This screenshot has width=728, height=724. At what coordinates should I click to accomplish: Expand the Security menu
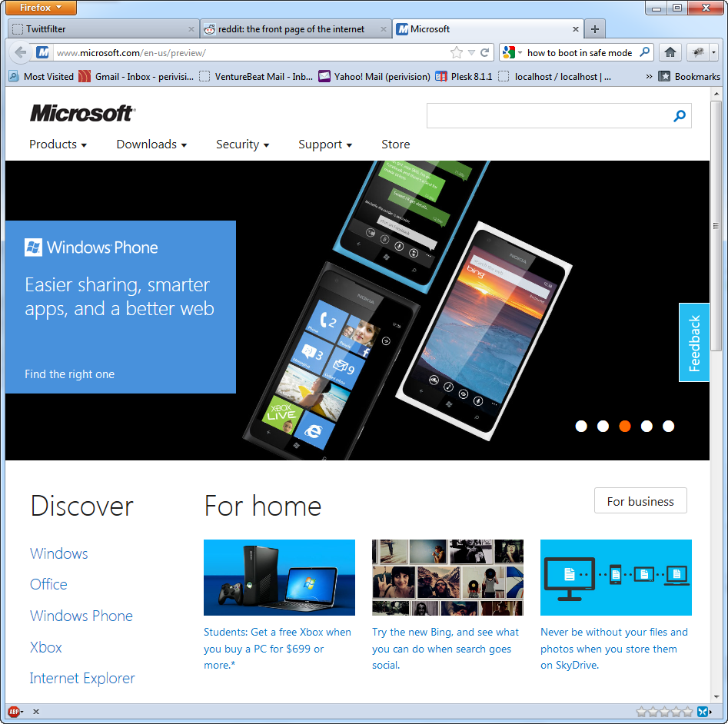click(x=242, y=144)
